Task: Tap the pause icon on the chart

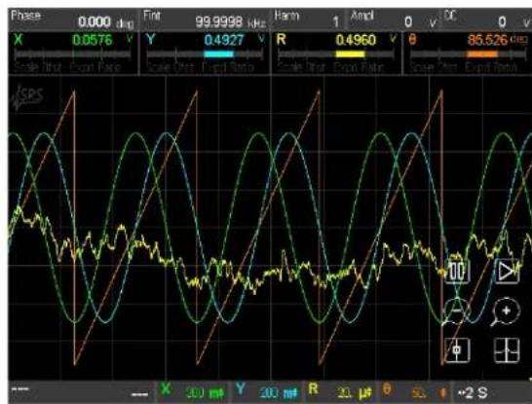Action: pyautogui.click(x=457, y=272)
